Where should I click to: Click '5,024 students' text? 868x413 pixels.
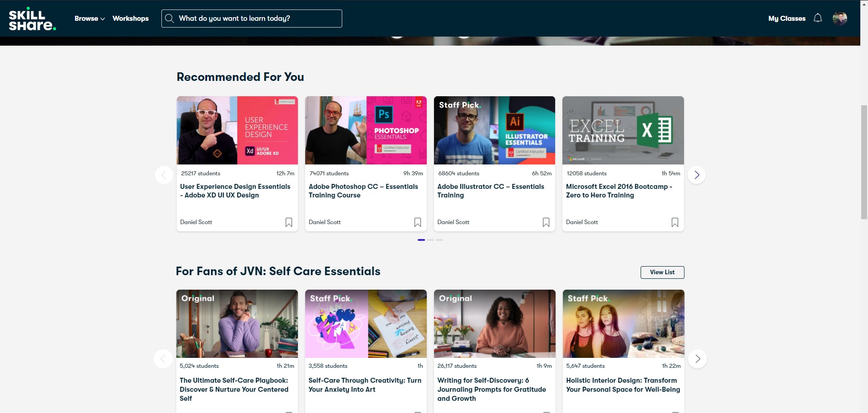pos(199,366)
